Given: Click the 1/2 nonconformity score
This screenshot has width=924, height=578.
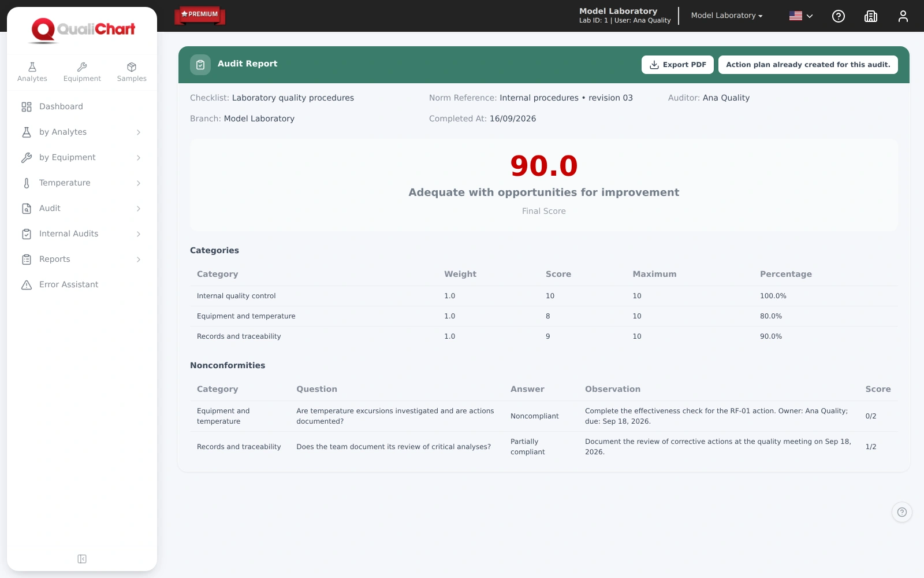Looking at the screenshot, I should 871,447.
